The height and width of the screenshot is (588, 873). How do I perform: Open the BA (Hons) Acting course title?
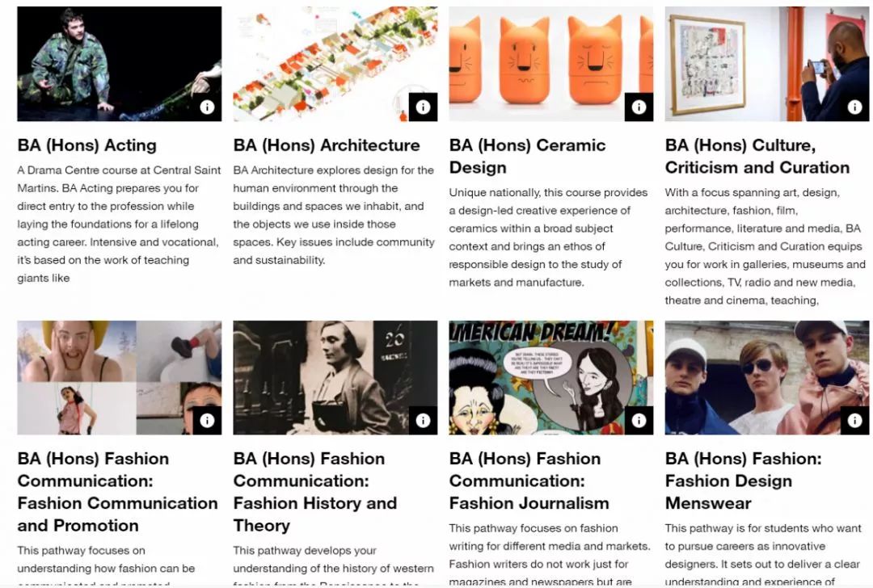tap(86, 145)
